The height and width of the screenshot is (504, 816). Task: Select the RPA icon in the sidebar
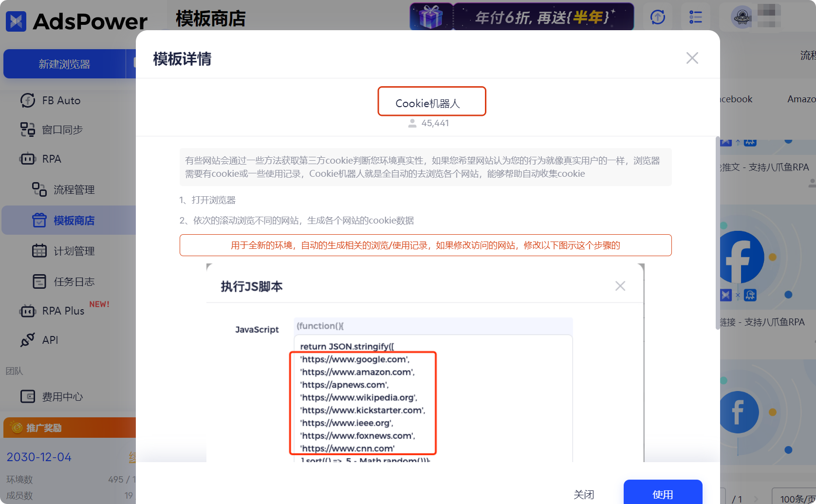28,159
